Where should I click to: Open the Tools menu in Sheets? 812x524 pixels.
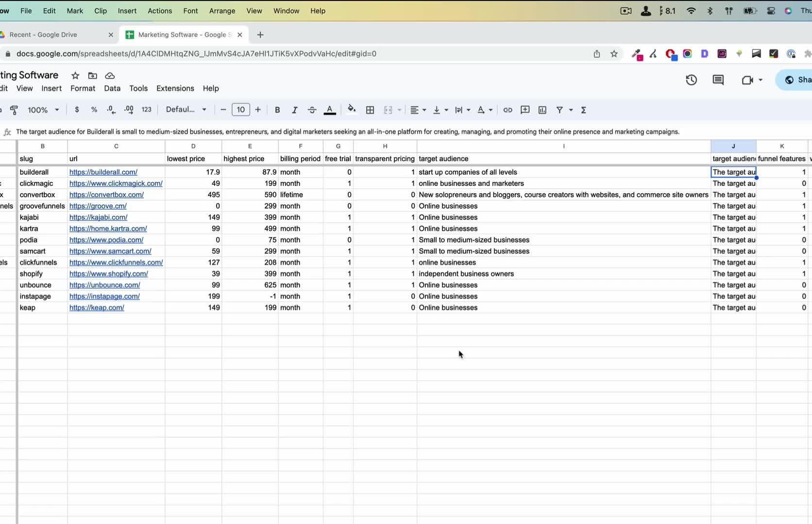[x=138, y=88]
